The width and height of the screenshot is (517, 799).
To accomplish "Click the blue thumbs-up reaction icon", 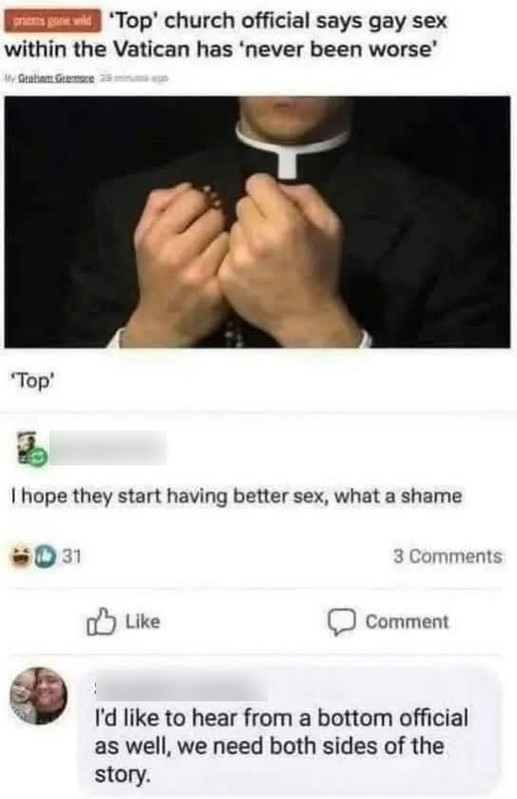I will (45, 557).
